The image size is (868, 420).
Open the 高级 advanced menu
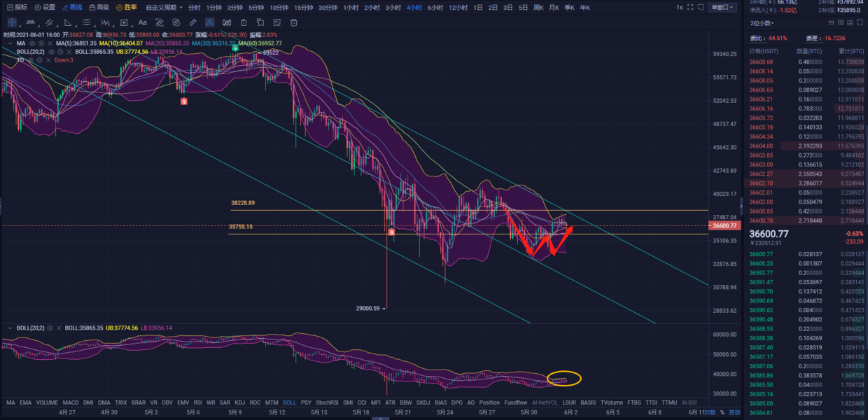[x=98, y=7]
